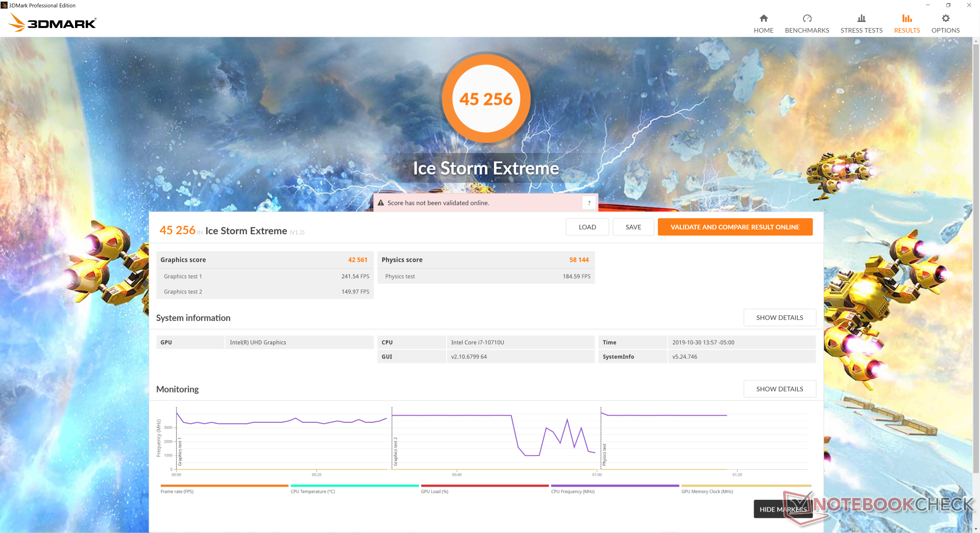Toggle GPU Load (%) legend
Image resolution: width=980 pixels, height=533 pixels.
(x=485, y=489)
